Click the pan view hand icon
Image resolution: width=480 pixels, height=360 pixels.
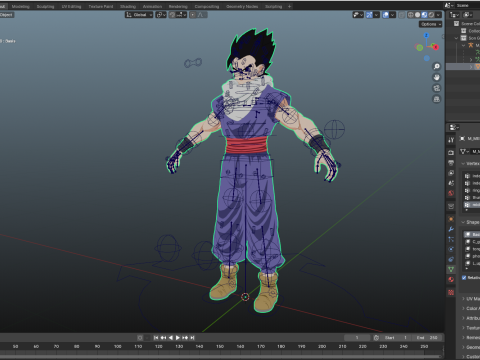pyautogui.click(x=436, y=77)
